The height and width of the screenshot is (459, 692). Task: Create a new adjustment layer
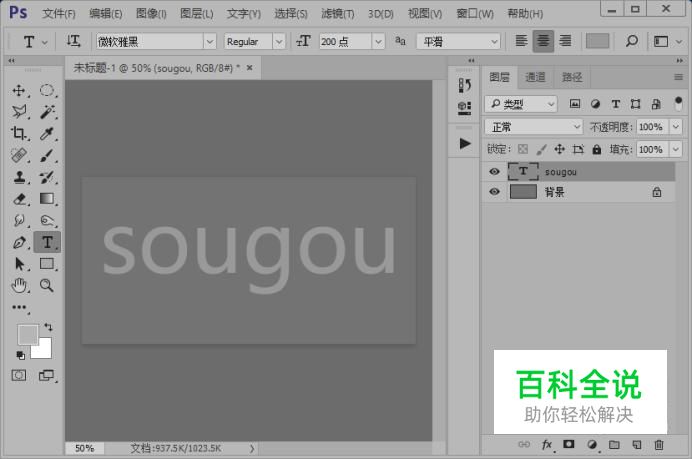tap(592, 444)
